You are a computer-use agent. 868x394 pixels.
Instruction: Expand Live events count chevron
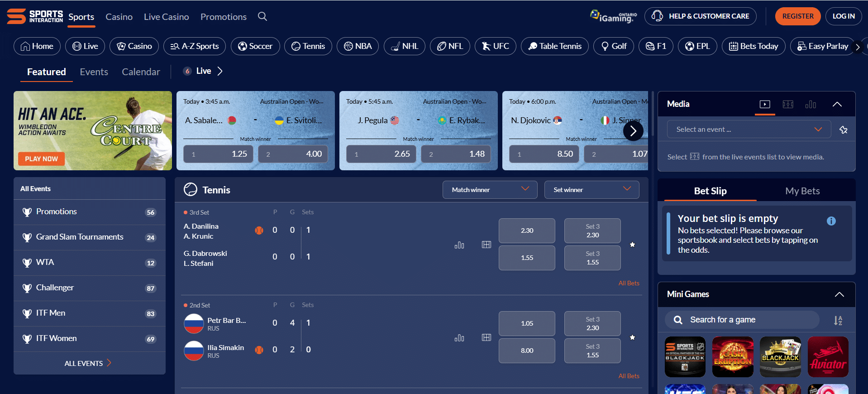220,71
